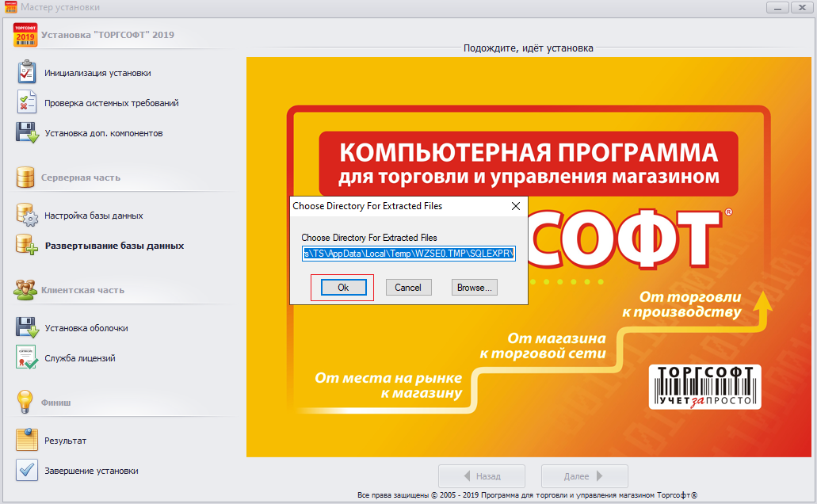Select the Серверная часть section header
The image size is (817, 504).
pos(80,178)
